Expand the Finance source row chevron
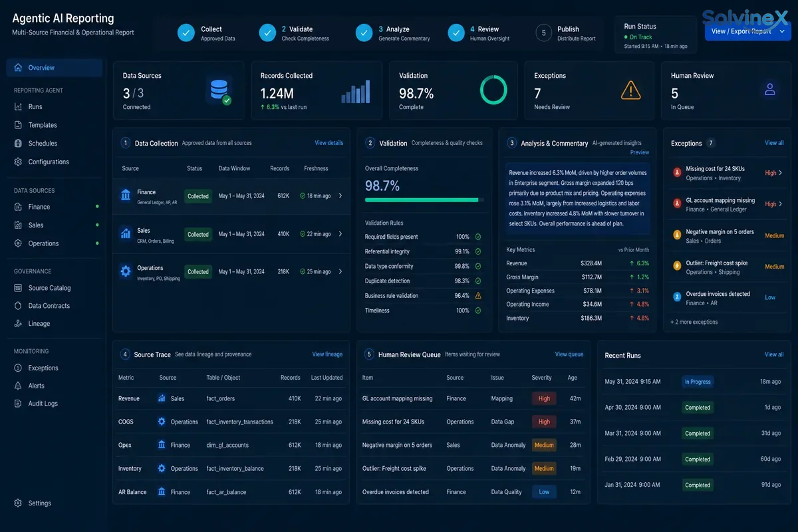This screenshot has width=798, height=532. 340,196
